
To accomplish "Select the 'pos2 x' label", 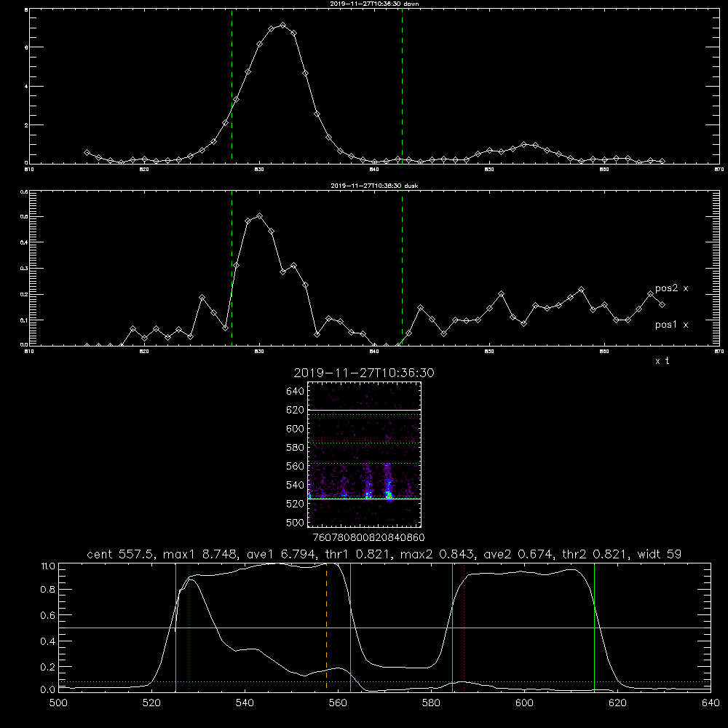I will (x=671, y=288).
